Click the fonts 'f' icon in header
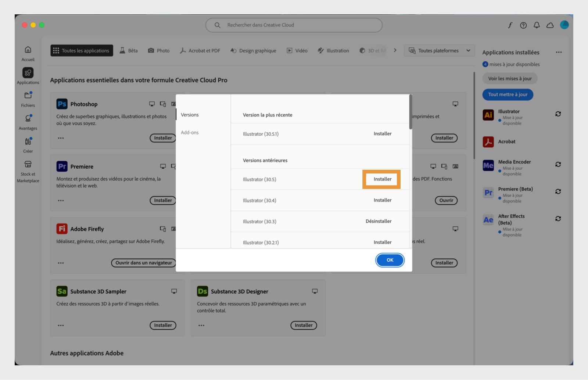The height and width of the screenshot is (380, 588). point(510,25)
